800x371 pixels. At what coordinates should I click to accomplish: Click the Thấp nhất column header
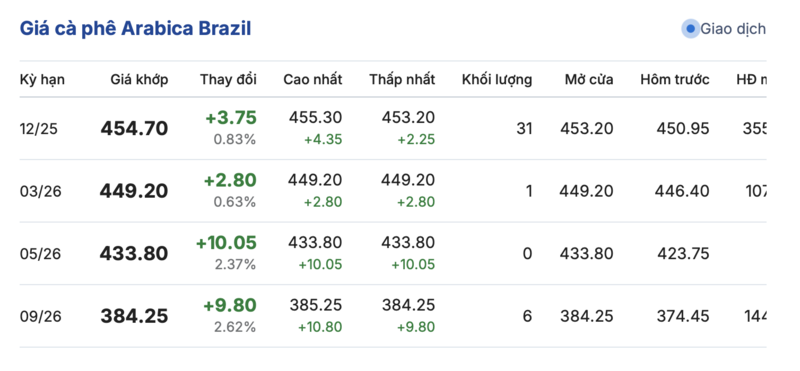(x=403, y=80)
